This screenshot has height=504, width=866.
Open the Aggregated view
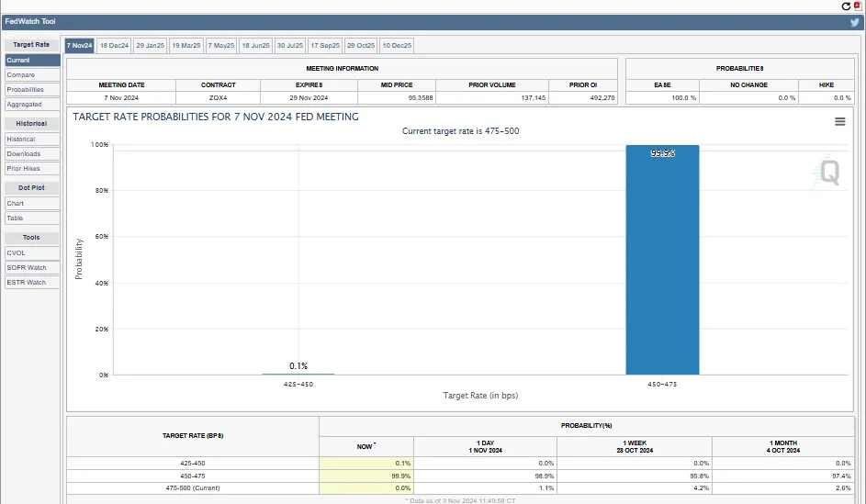click(x=32, y=105)
